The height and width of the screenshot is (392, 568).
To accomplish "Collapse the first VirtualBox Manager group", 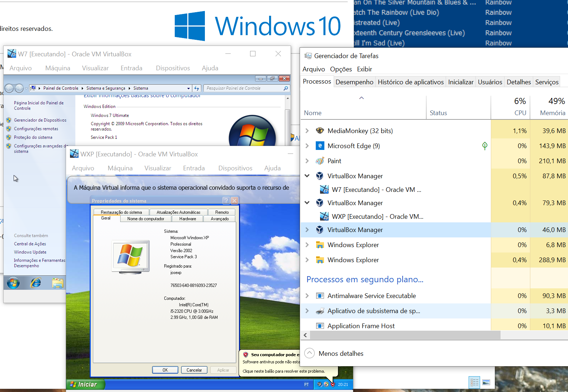I will (x=307, y=176).
